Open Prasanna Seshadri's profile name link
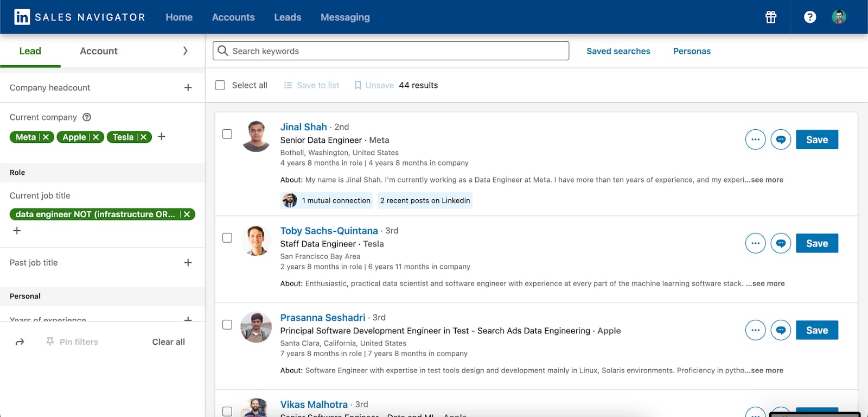The height and width of the screenshot is (417, 868). click(x=323, y=317)
